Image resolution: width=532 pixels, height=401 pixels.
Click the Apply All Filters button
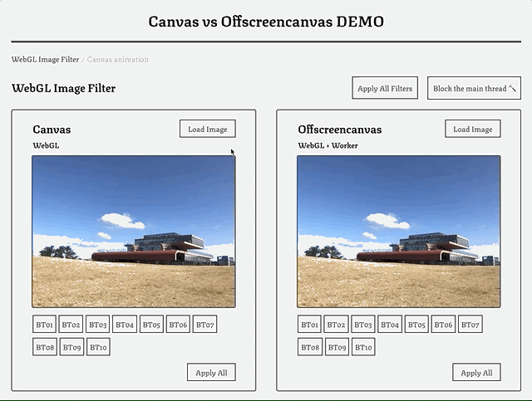pos(385,89)
